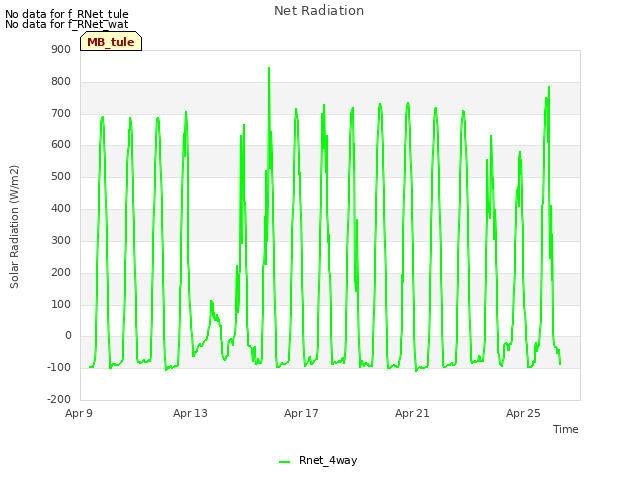Click the green Rnet_4way legend swatch
Screen dimensions: 640x480
pyautogui.click(x=284, y=462)
